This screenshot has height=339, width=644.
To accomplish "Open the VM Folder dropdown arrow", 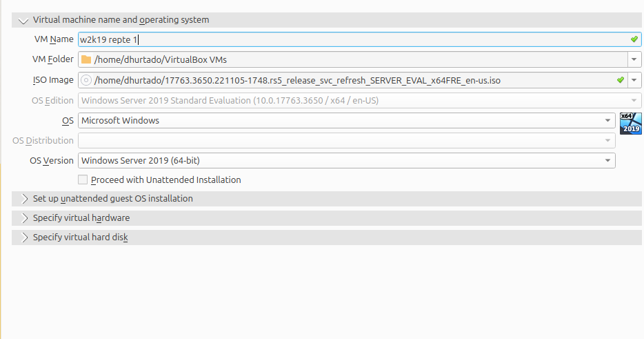I will click(634, 60).
